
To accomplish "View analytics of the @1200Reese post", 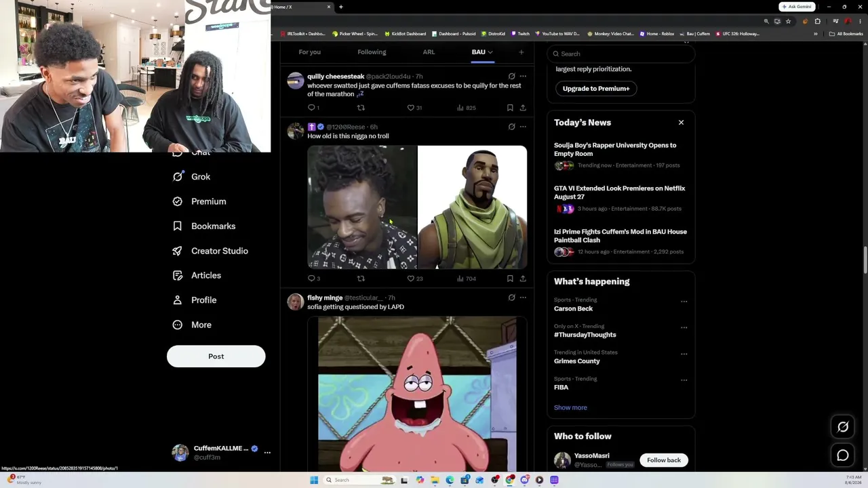I will tap(466, 279).
